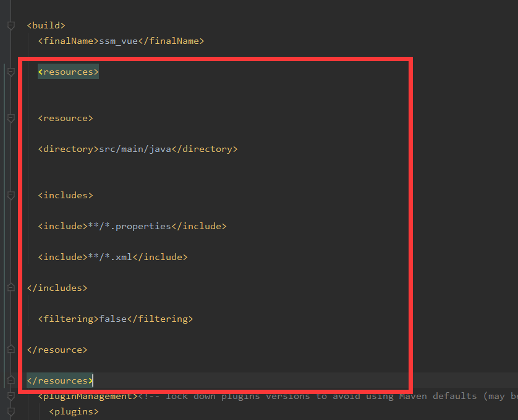Click the <includes> opening tag

[x=66, y=195]
